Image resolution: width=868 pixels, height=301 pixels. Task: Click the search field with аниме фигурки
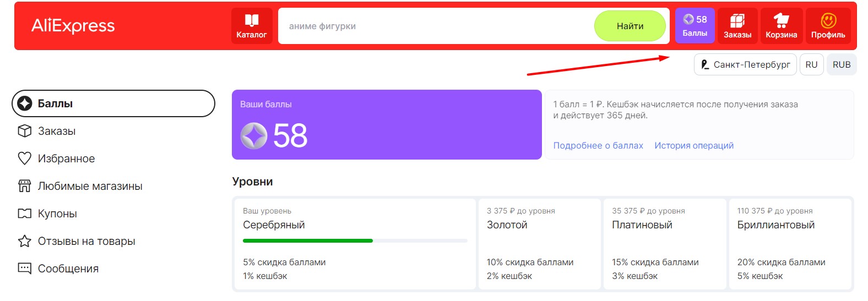coord(435,26)
